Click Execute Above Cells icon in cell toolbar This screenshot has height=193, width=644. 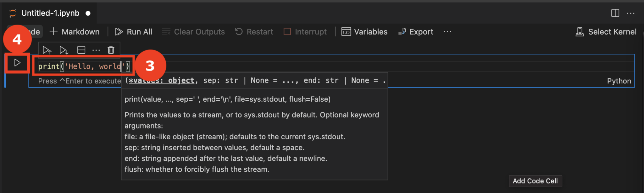click(x=47, y=50)
